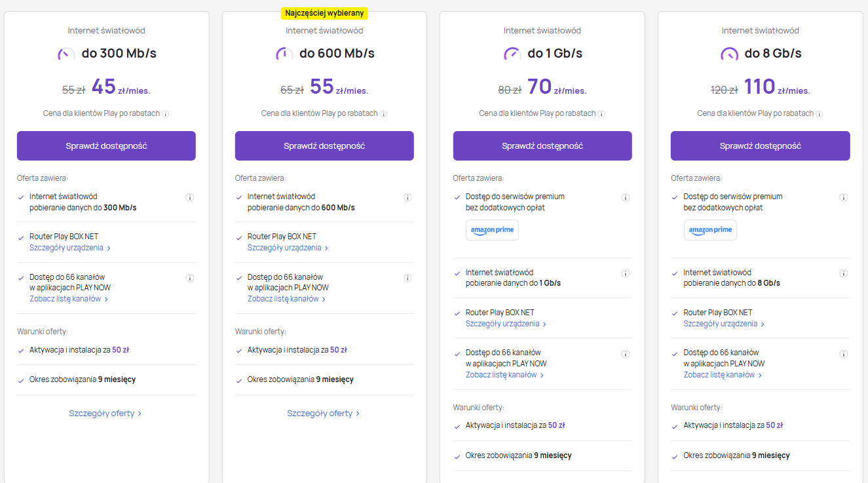Click info icon beside 600 Mb/s price note

tap(384, 114)
